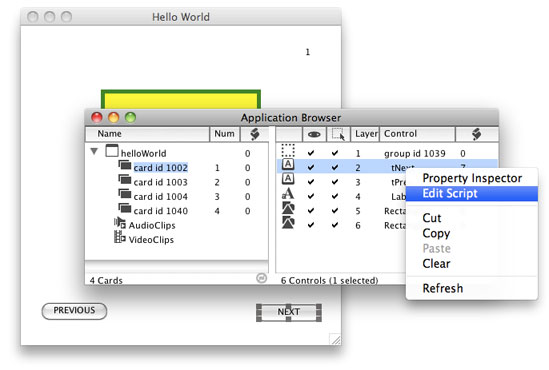Toggle visibility checkmark for layer 3
This screenshot has width=549, height=370.
[311, 182]
